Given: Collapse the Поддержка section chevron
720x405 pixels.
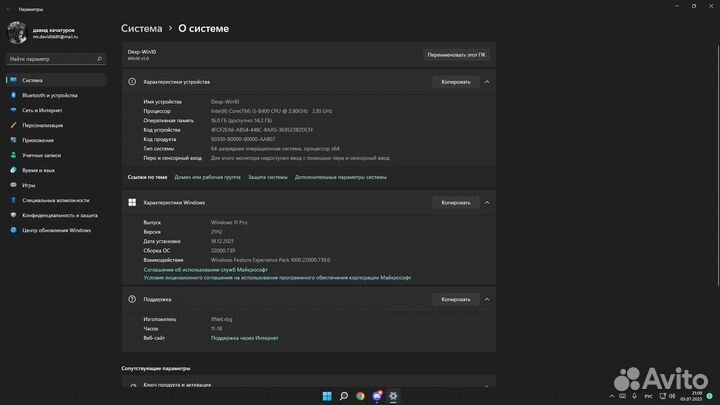Looking at the screenshot, I should tap(487, 299).
